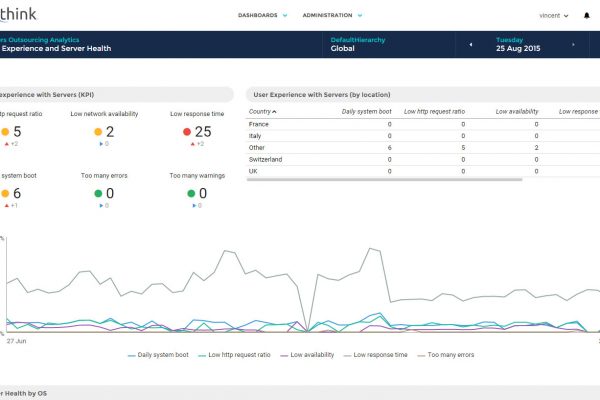Screen dimensions: 600x400
Task: Sort by Low availability column header
Action: 517,111
